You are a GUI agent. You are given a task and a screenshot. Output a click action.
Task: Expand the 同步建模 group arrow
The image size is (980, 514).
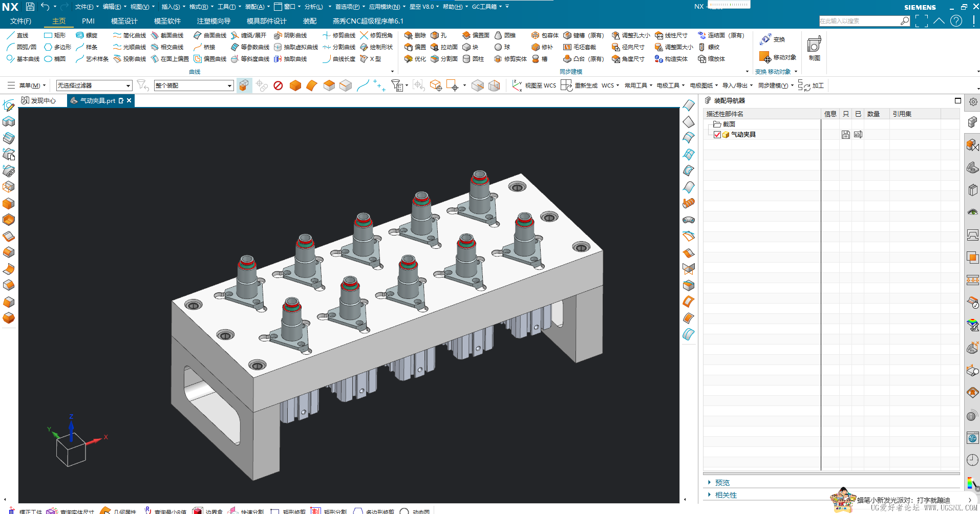point(747,72)
